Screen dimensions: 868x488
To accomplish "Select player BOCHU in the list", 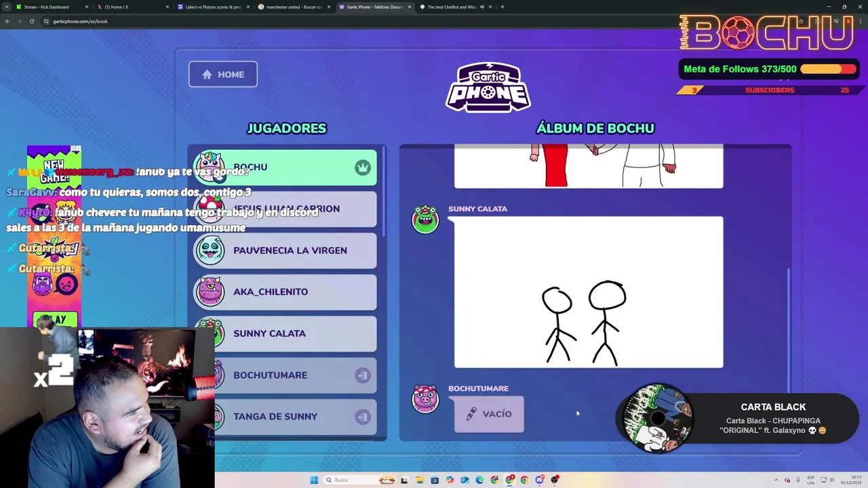I will coord(285,167).
